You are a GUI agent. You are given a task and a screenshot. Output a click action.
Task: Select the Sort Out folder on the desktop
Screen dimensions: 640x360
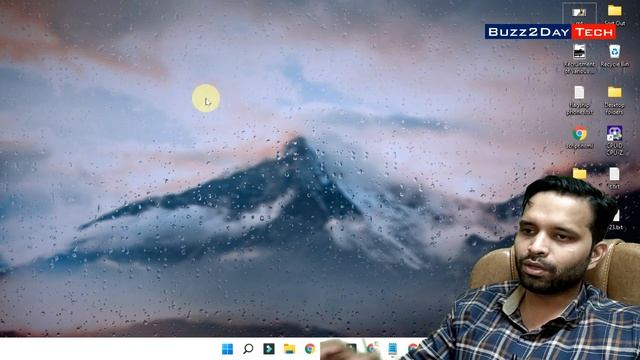614,15
